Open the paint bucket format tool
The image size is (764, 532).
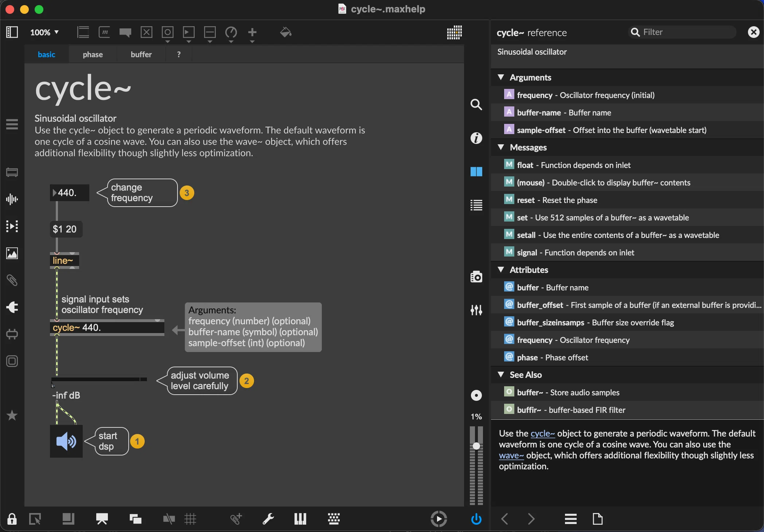(286, 32)
